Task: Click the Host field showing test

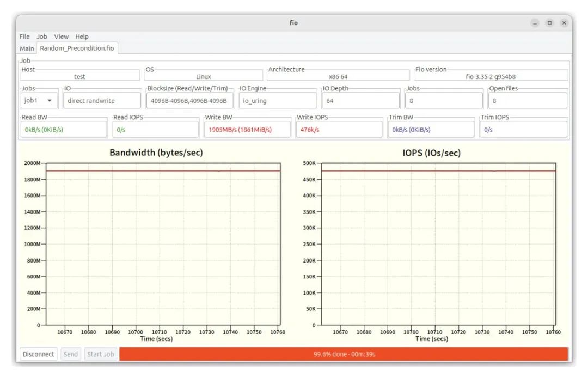Action: click(79, 76)
